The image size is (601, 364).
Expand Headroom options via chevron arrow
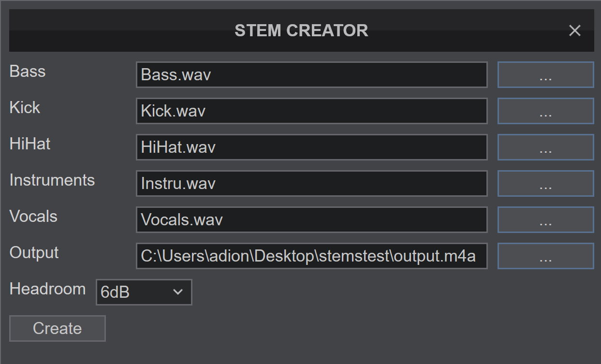click(178, 292)
